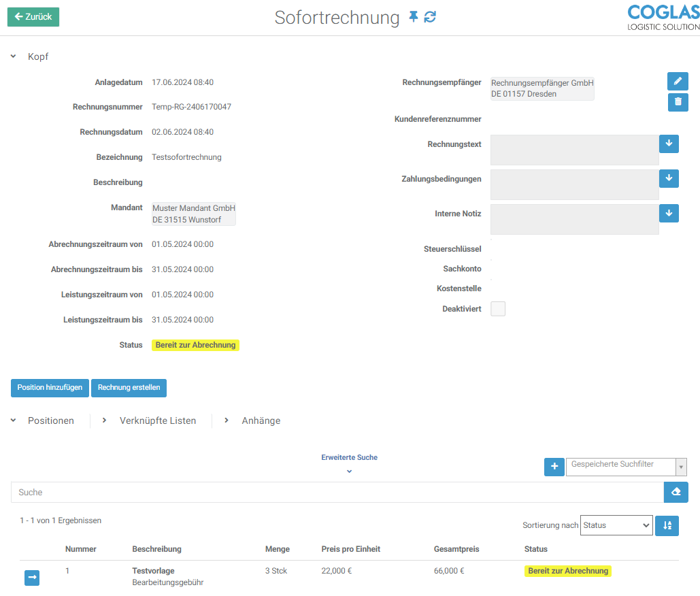Click the arrow button next to Interne Notiz
This screenshot has width=700, height=596.
pos(669,213)
